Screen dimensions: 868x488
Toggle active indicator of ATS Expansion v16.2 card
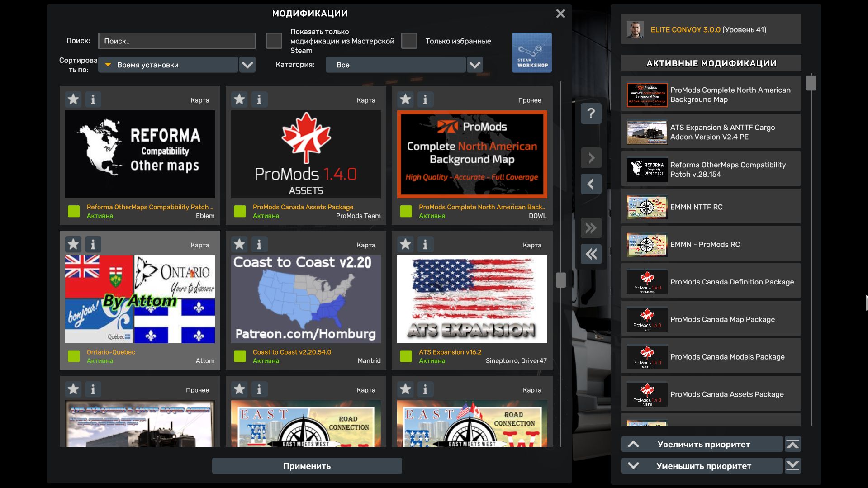click(x=406, y=356)
